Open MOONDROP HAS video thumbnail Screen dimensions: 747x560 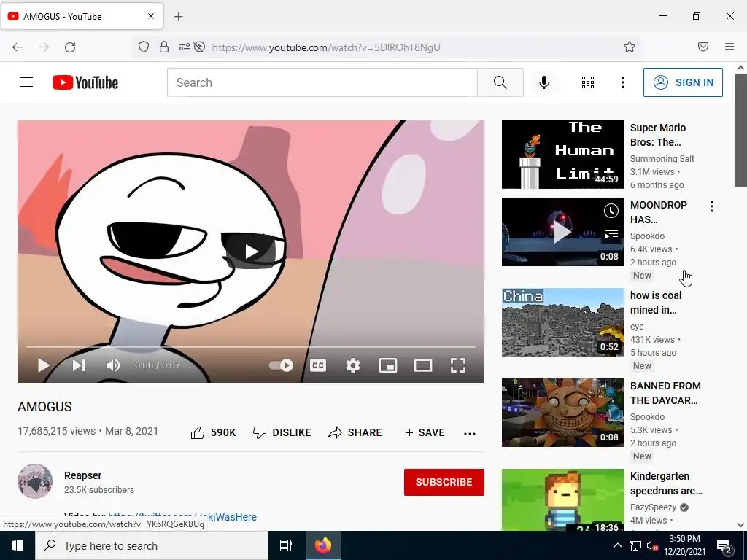(x=562, y=232)
